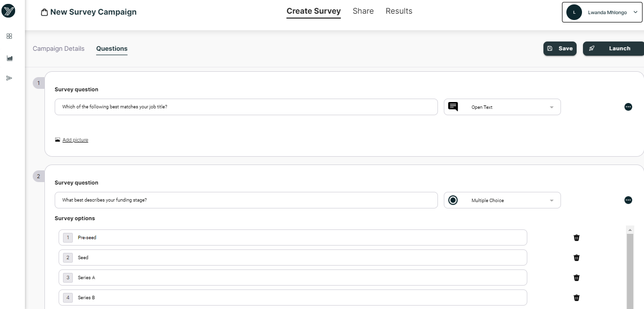644x309 pixels.
Task: Click the options list scrollbar up arrow
Action: point(630,229)
